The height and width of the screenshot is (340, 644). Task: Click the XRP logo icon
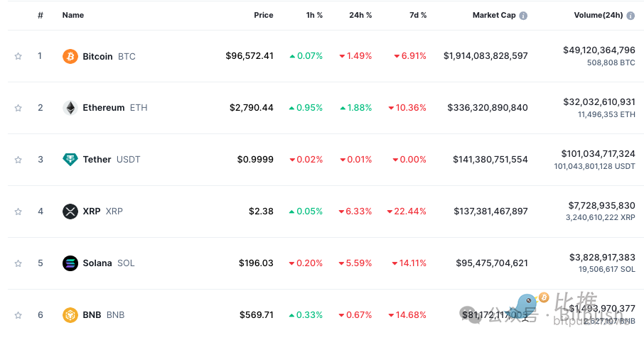coord(70,212)
